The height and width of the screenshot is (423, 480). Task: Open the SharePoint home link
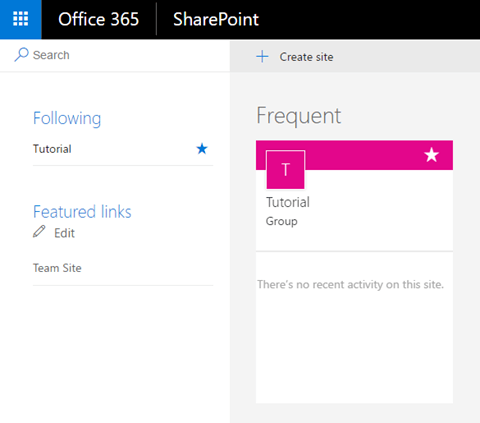(x=216, y=19)
